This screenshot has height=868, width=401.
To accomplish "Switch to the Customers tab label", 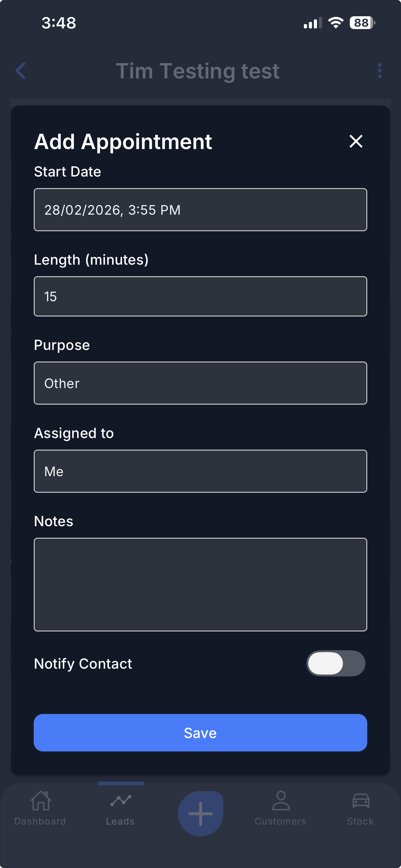I will [x=280, y=821].
